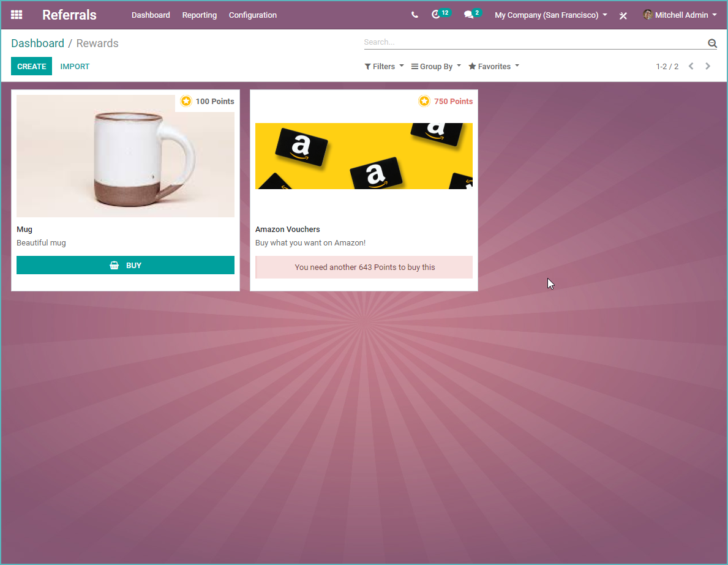Open the Configuration menu
The width and height of the screenshot is (728, 565).
point(253,15)
